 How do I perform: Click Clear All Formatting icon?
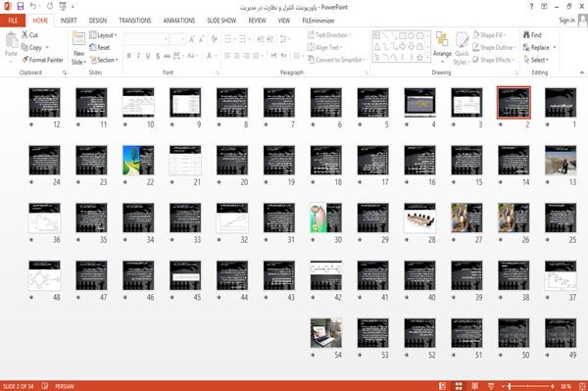point(214,39)
